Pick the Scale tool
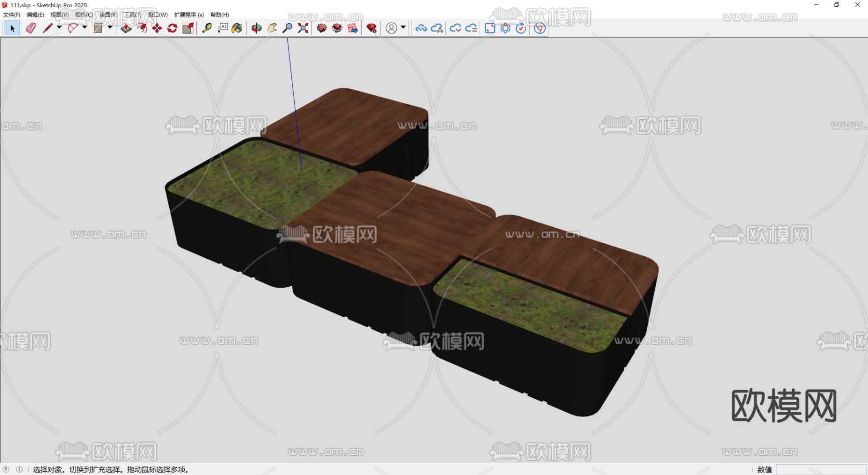Image resolution: width=868 pixels, height=475 pixels. pos(188,28)
